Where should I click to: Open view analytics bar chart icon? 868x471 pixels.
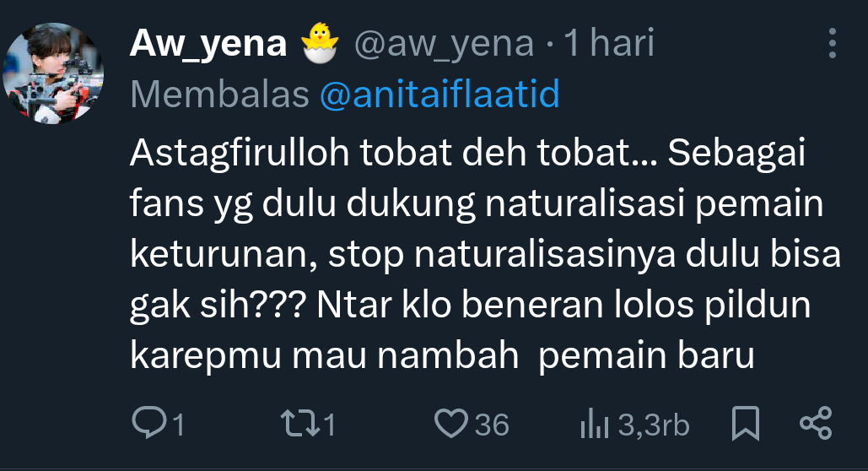[x=595, y=424]
